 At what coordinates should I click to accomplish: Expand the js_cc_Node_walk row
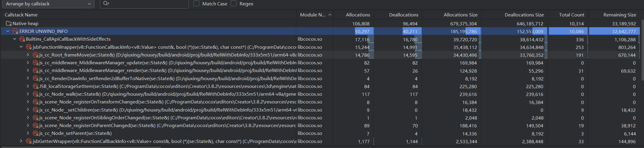pos(28,94)
